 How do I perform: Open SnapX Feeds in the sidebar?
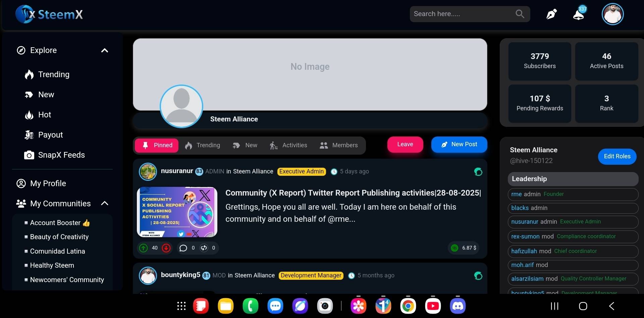coord(54,155)
